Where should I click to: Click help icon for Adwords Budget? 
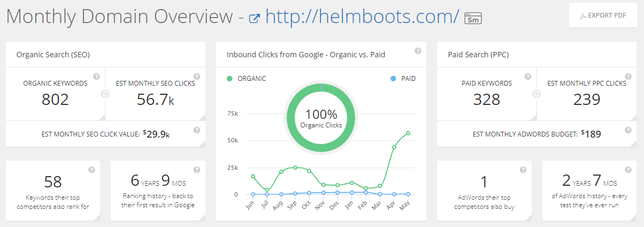627,130
